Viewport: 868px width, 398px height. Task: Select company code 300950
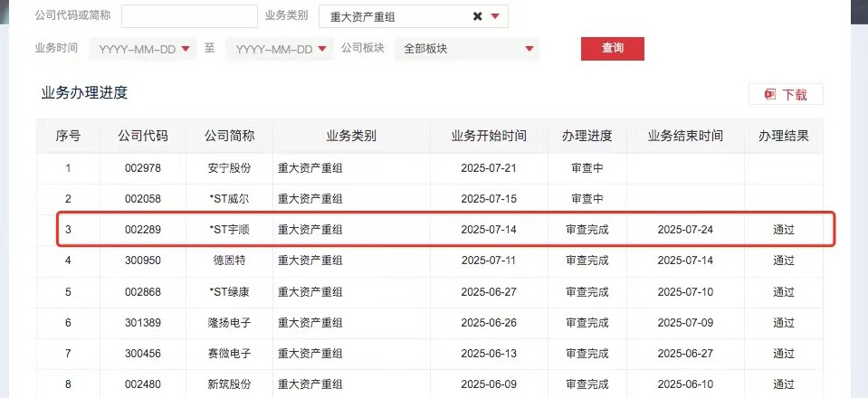pos(143,261)
